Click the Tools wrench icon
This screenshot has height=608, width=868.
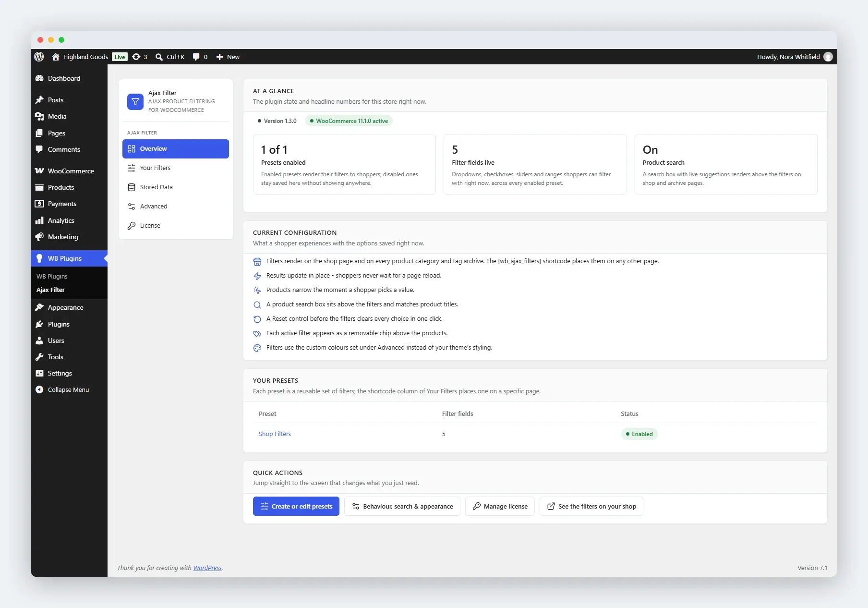pos(39,357)
